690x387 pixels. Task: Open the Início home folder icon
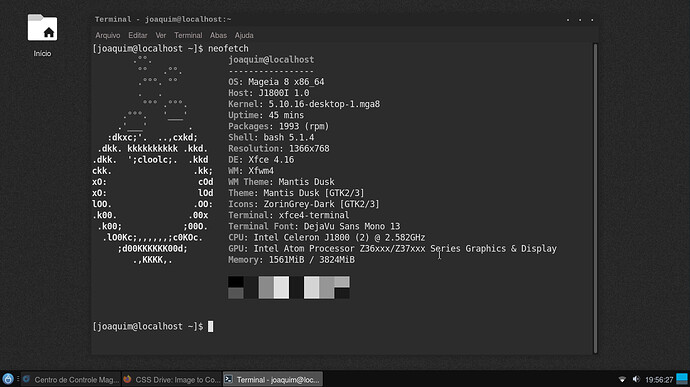tap(42, 28)
